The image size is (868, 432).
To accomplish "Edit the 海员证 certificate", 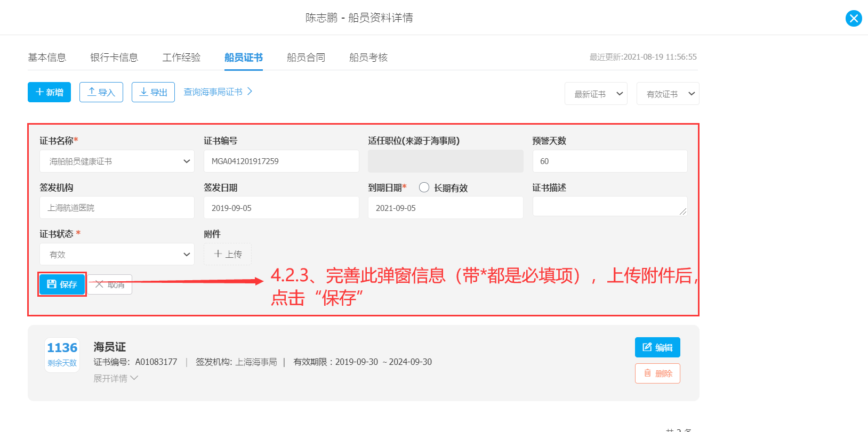I will pos(657,347).
